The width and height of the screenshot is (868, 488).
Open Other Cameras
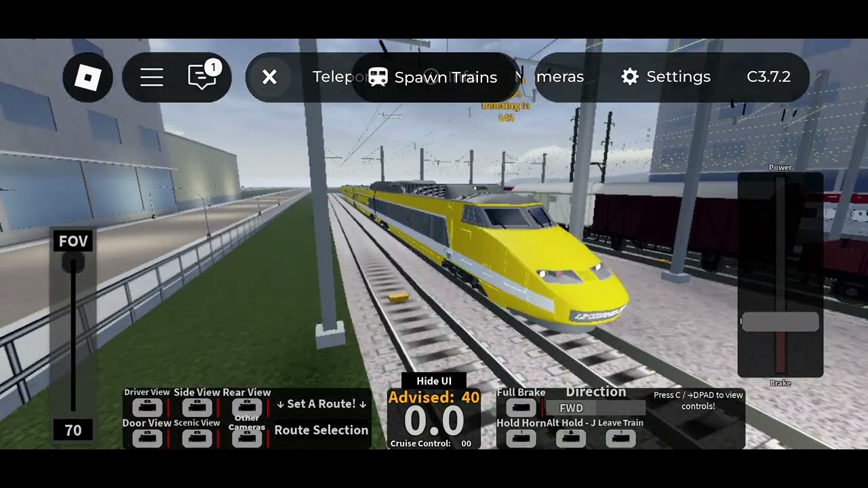(x=247, y=438)
